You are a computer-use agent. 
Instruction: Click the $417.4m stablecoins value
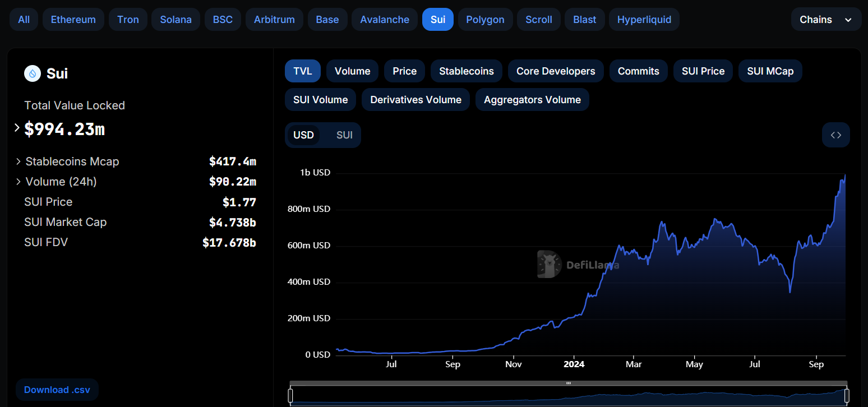[233, 161]
